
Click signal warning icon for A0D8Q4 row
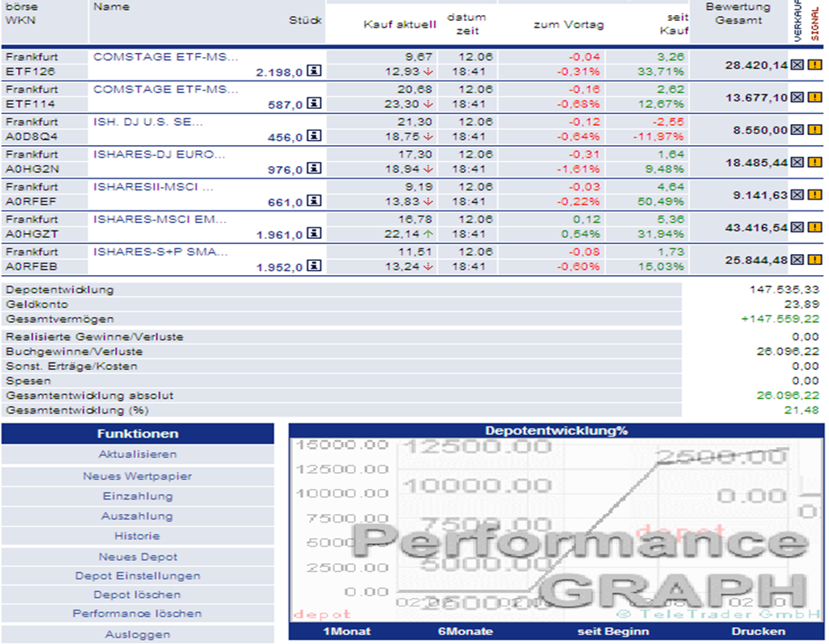[815, 130]
